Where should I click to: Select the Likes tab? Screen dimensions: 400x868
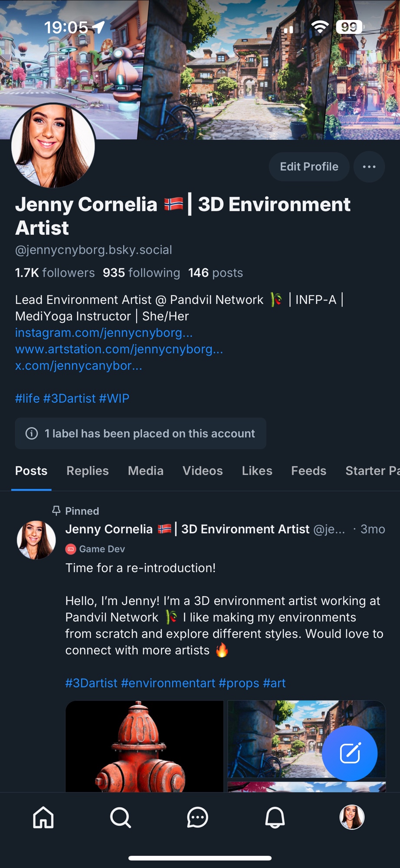pos(257,471)
